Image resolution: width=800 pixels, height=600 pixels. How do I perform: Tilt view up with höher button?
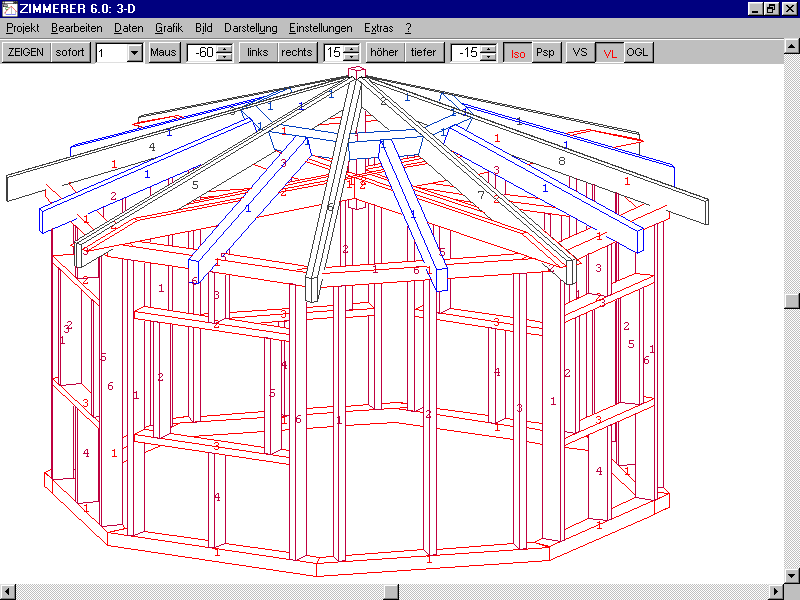coord(384,52)
